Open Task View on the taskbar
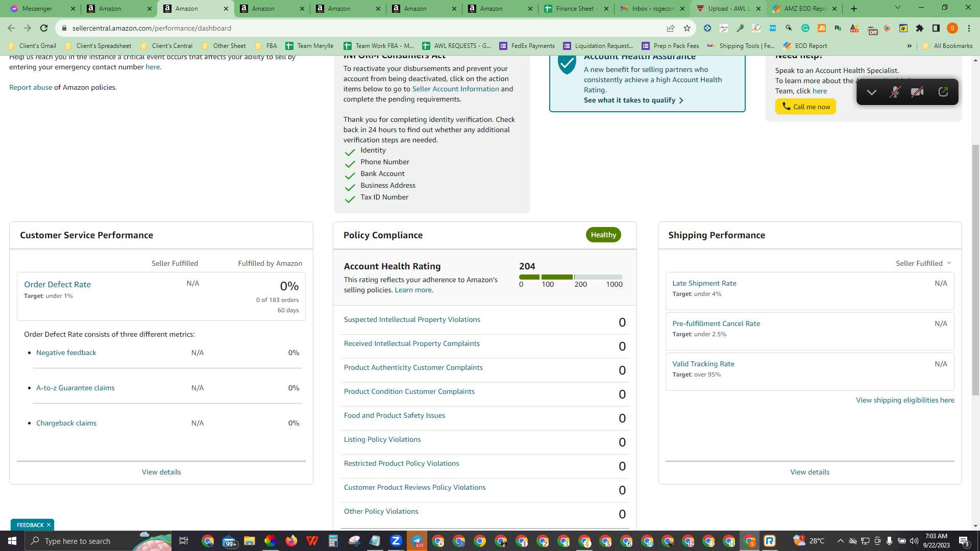This screenshot has width=980, height=551. [184, 541]
